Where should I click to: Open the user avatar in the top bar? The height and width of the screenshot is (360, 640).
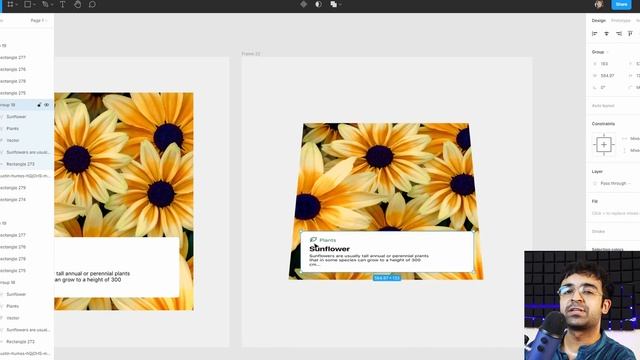pyautogui.click(x=599, y=4)
